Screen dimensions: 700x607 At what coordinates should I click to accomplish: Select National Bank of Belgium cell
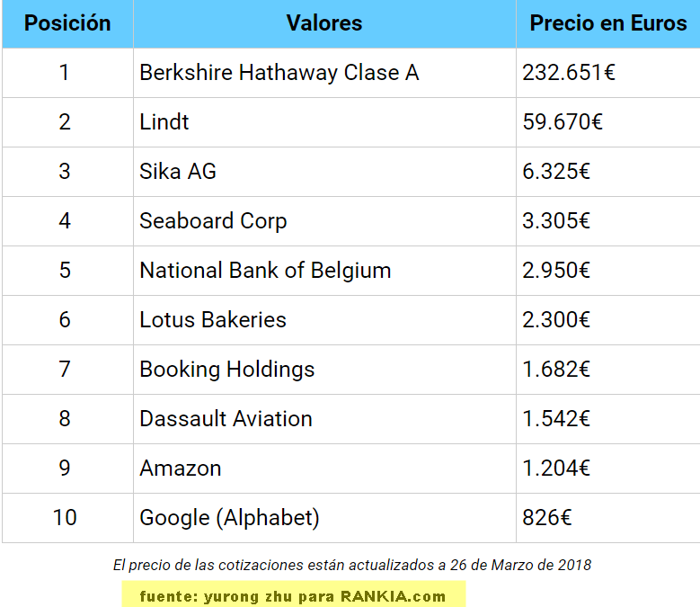pos(265,271)
